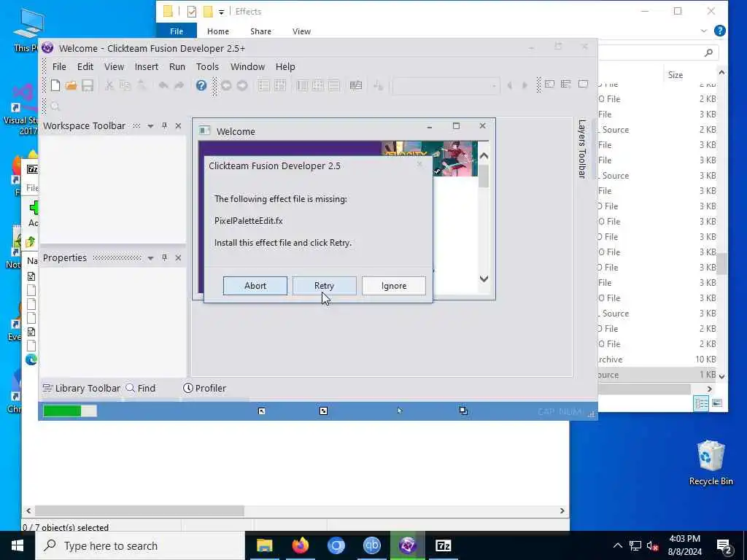Click the Explorer File ribbon tab
747x560 pixels.
pos(177,31)
